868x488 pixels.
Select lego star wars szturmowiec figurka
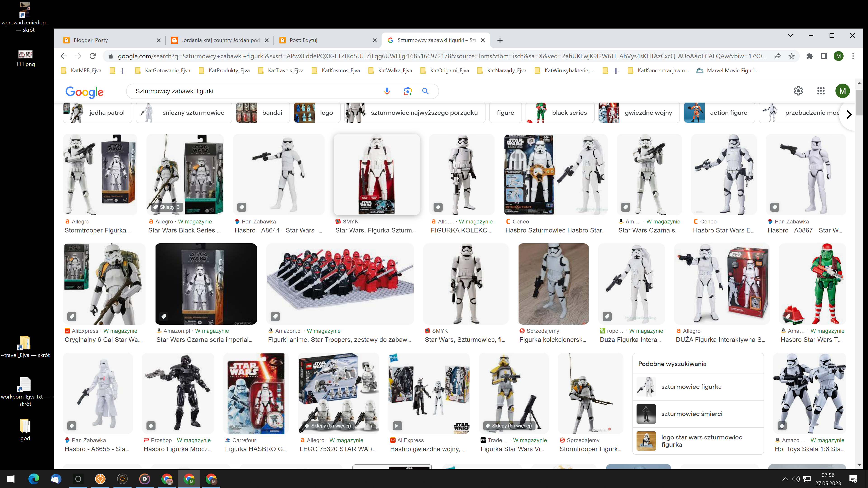point(698,441)
